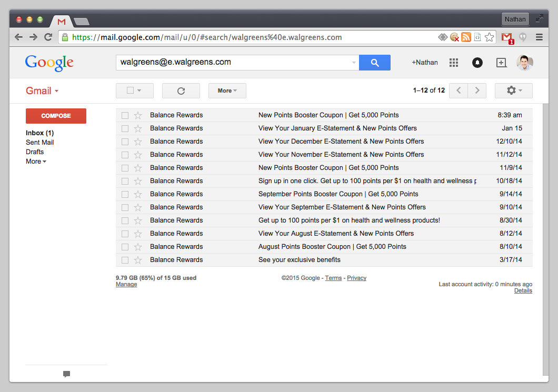Image resolution: width=558 pixels, height=392 pixels.
Task: Star the January E-Statement email
Action: (x=138, y=128)
